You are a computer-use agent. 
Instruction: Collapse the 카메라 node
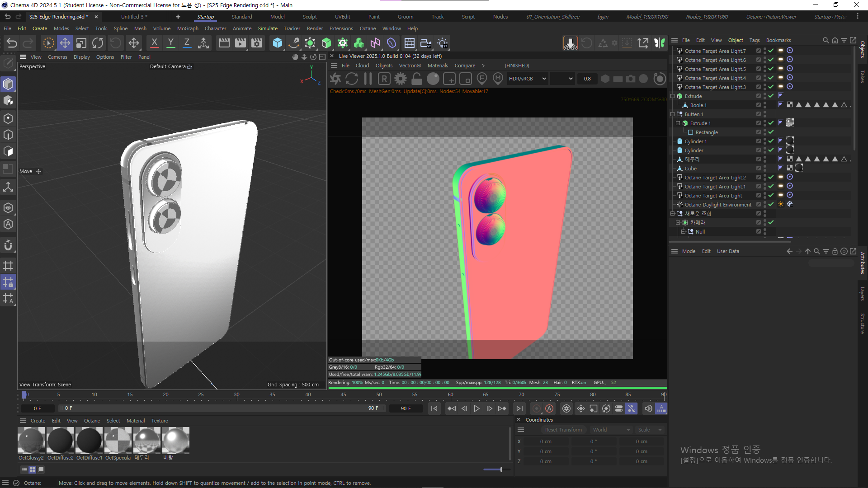678,222
